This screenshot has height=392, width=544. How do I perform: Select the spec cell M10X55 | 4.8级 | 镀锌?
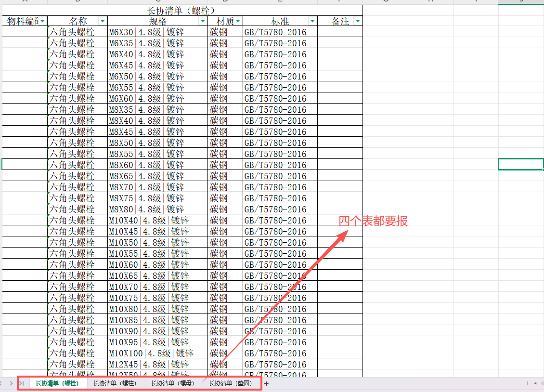[157, 254]
